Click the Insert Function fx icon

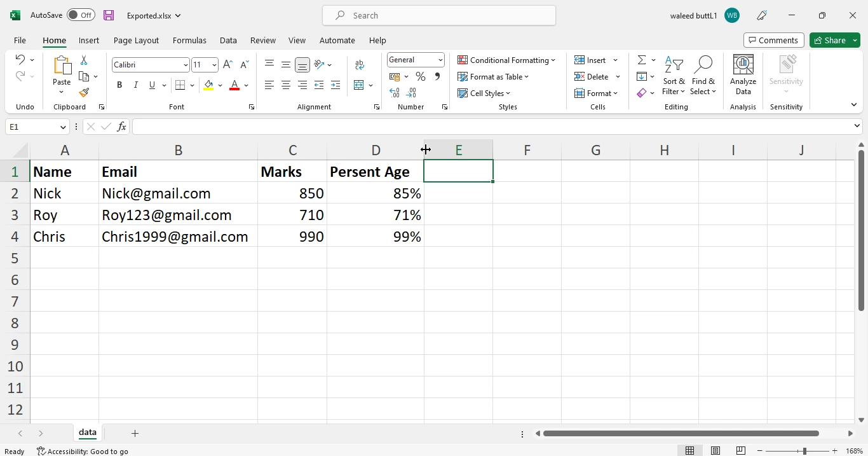[121, 127]
